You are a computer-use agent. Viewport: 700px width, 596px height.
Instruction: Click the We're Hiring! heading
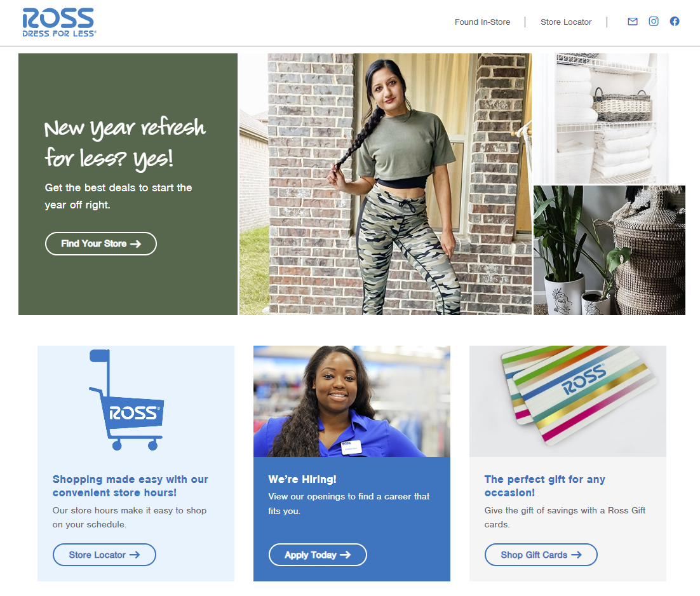tap(302, 479)
